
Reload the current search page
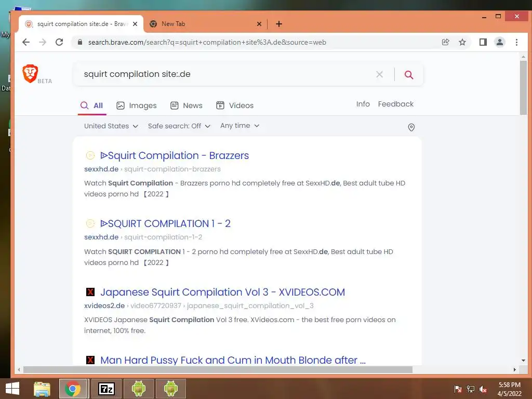click(x=59, y=42)
